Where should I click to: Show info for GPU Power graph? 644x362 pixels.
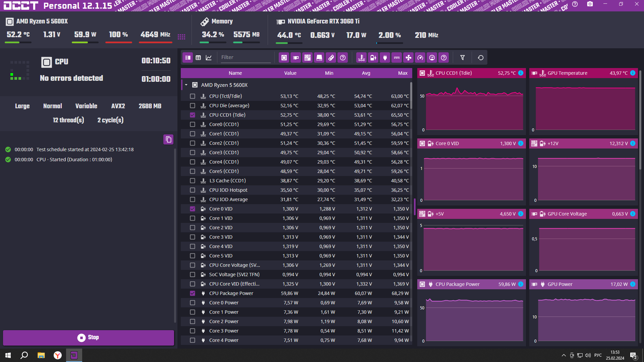coord(633,284)
